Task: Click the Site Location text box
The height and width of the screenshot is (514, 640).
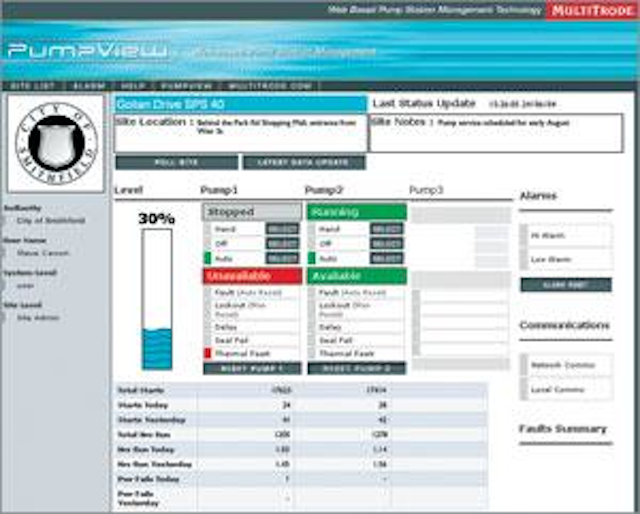Action: (241, 133)
